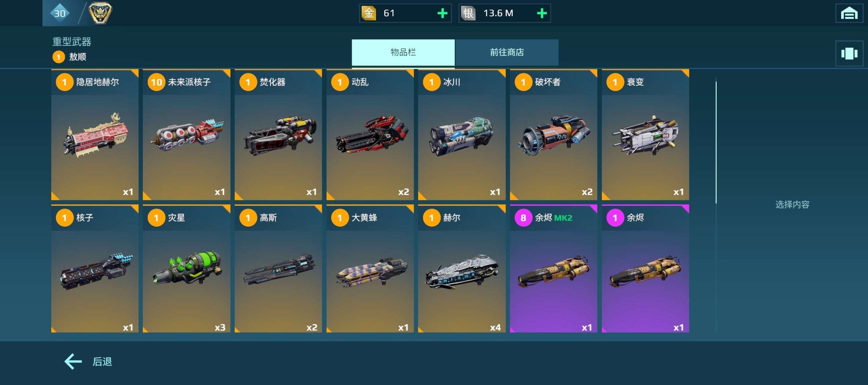
Task: Select the 隐居地赫尔 weapon card
Action: [95, 135]
